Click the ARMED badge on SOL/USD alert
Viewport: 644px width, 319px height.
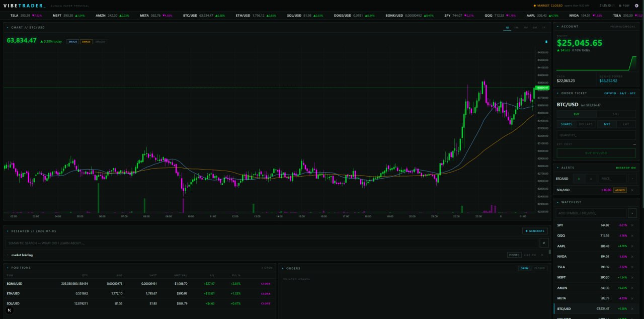620,190
